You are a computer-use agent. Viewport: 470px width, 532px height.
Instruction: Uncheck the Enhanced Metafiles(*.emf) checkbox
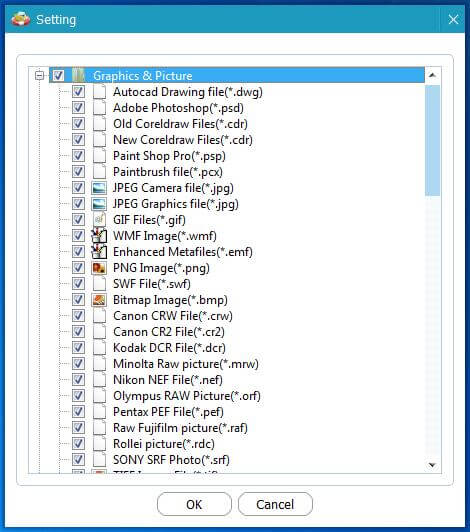[78, 251]
